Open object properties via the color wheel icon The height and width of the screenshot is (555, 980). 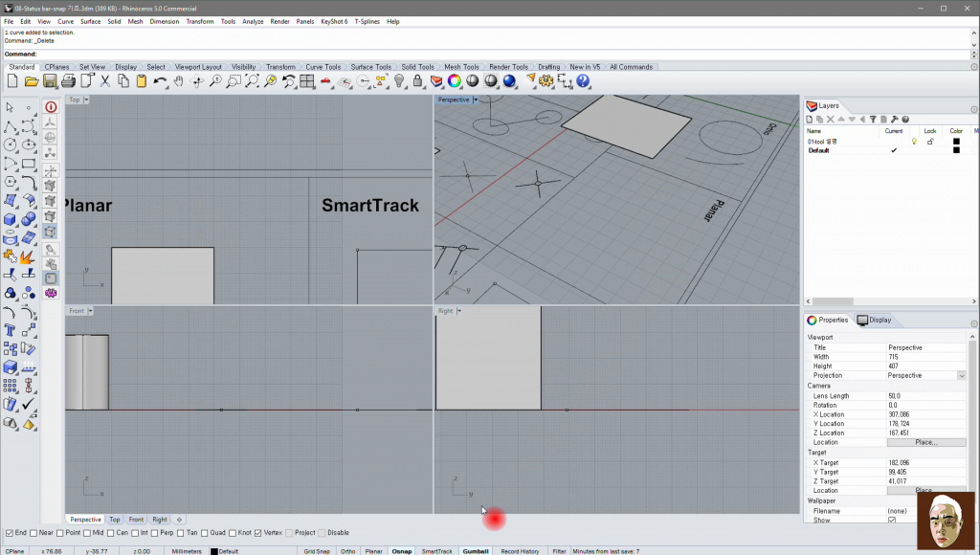point(455,81)
